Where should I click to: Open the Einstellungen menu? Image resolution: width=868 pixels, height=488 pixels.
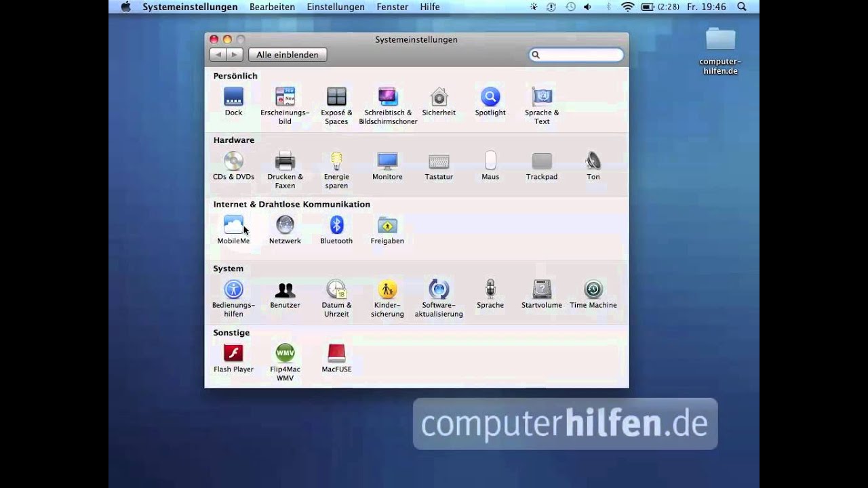[336, 7]
